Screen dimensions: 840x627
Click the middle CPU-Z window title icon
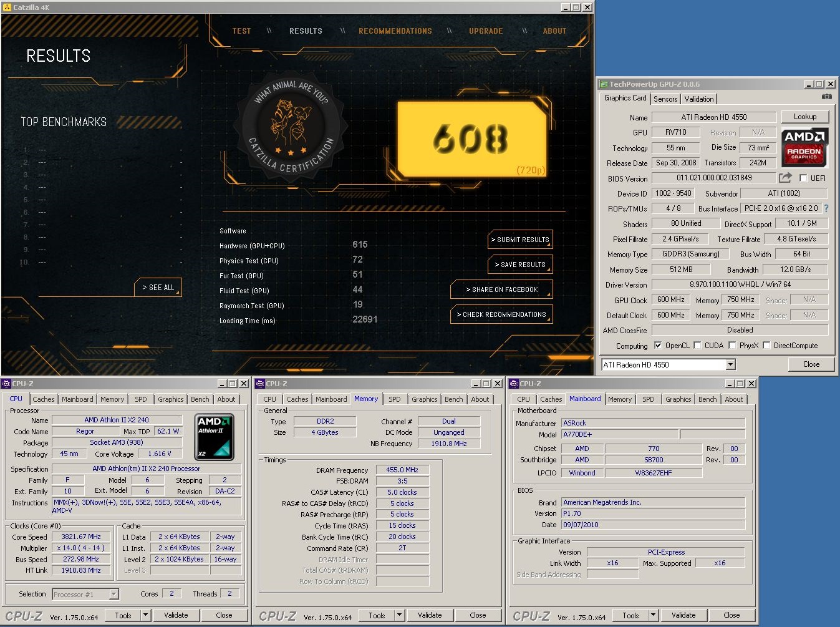(x=260, y=384)
